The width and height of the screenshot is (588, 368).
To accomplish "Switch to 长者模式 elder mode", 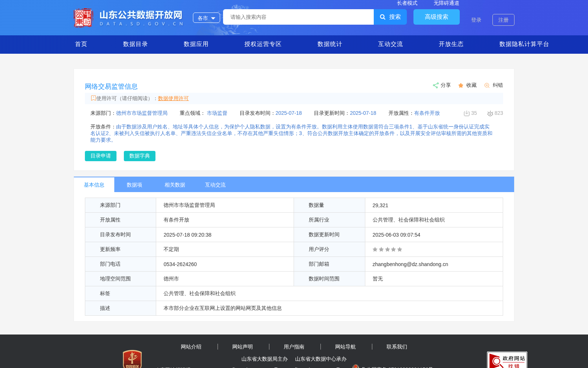I will (x=407, y=3).
